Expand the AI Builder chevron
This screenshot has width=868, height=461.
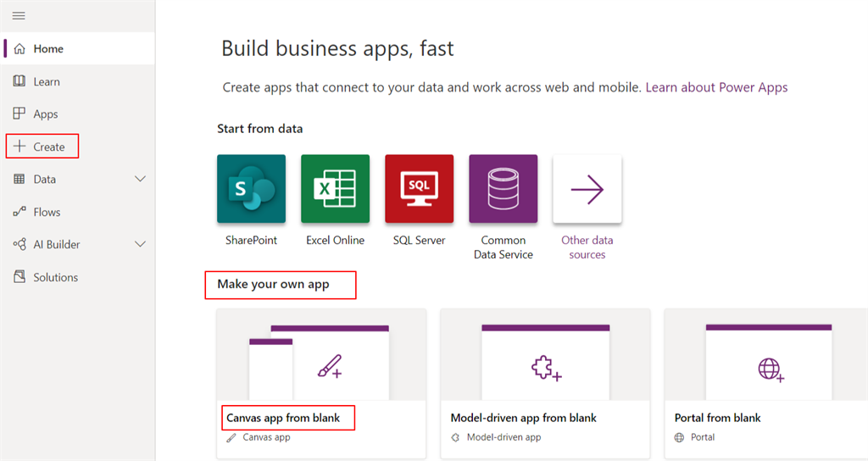pyautogui.click(x=141, y=244)
